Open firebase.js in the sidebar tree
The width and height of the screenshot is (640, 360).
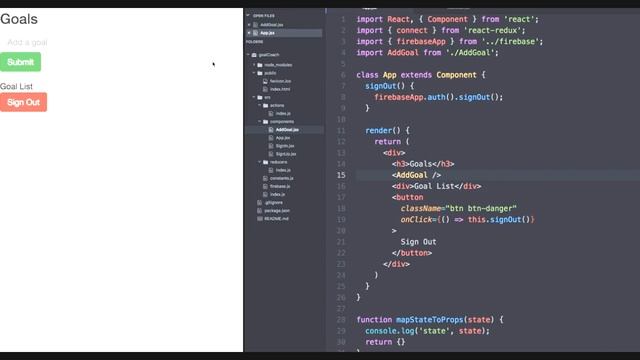pyautogui.click(x=280, y=186)
